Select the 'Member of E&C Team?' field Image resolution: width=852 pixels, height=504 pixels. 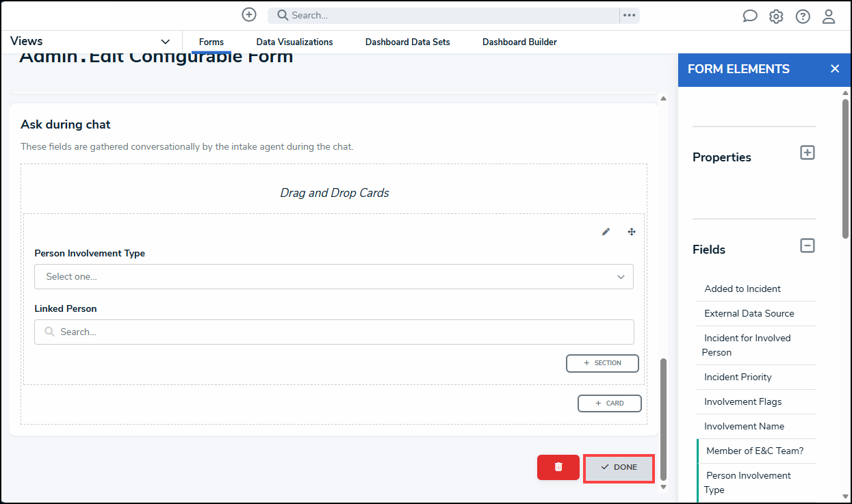pos(756,451)
